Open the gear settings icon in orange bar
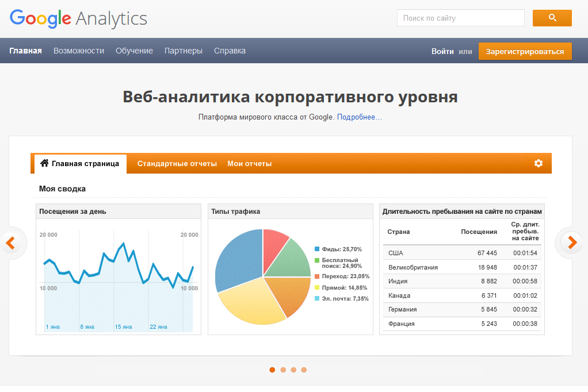 (x=539, y=163)
